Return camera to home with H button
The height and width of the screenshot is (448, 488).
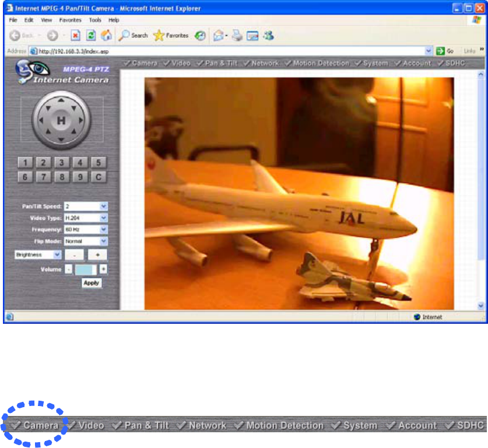point(61,120)
